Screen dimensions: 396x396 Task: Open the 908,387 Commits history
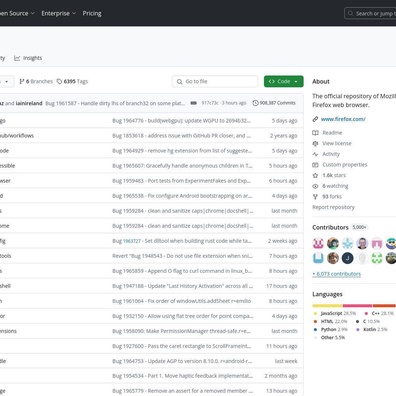point(274,103)
